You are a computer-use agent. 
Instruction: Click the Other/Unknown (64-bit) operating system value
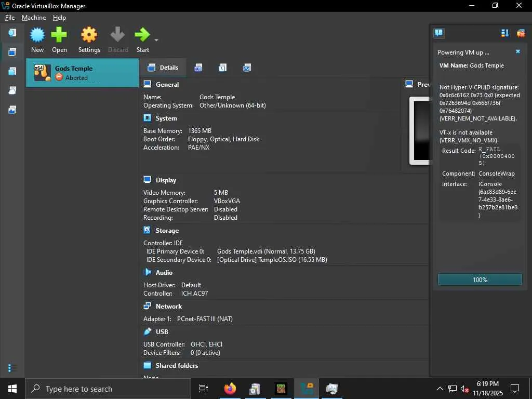coord(233,105)
